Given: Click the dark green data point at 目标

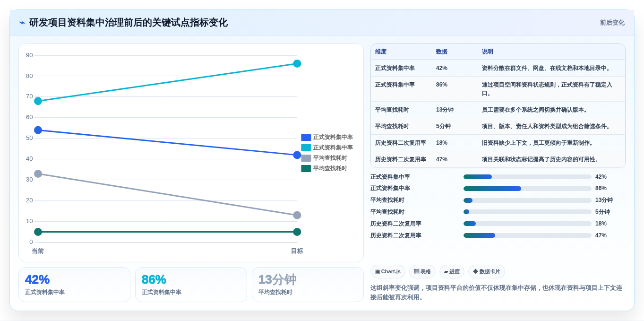Looking at the screenshot, I should click(297, 232).
